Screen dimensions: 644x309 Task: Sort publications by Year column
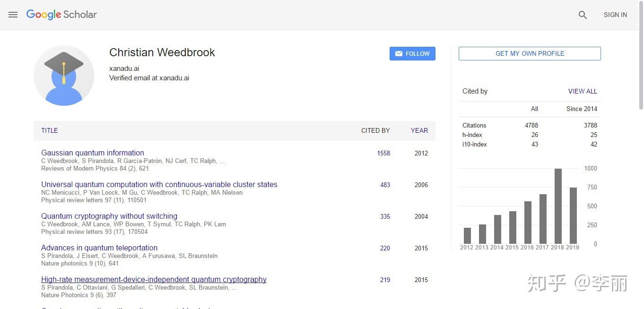click(x=419, y=130)
